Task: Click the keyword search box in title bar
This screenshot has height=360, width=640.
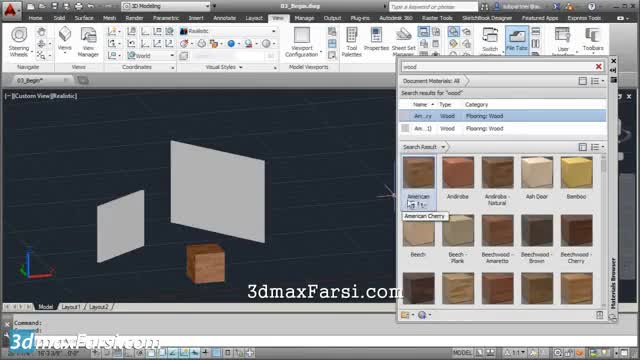Action: 433,7
